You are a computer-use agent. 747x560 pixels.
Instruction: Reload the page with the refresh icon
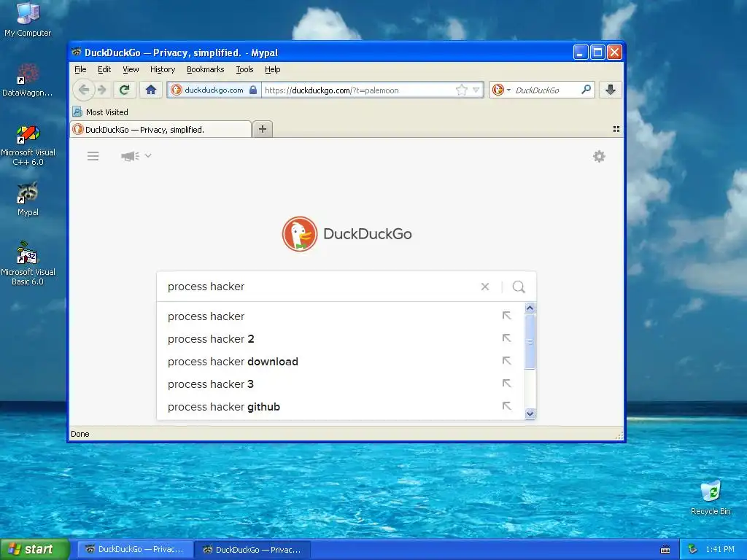pyautogui.click(x=124, y=90)
